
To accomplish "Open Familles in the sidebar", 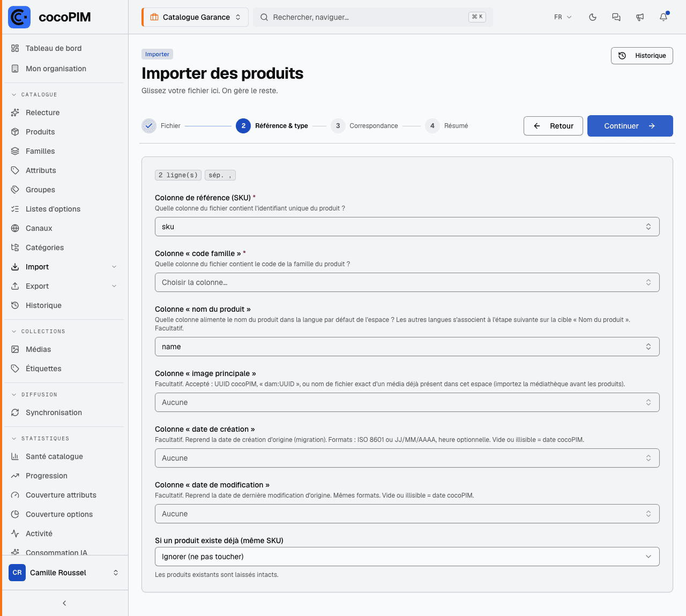I will click(x=64, y=151).
